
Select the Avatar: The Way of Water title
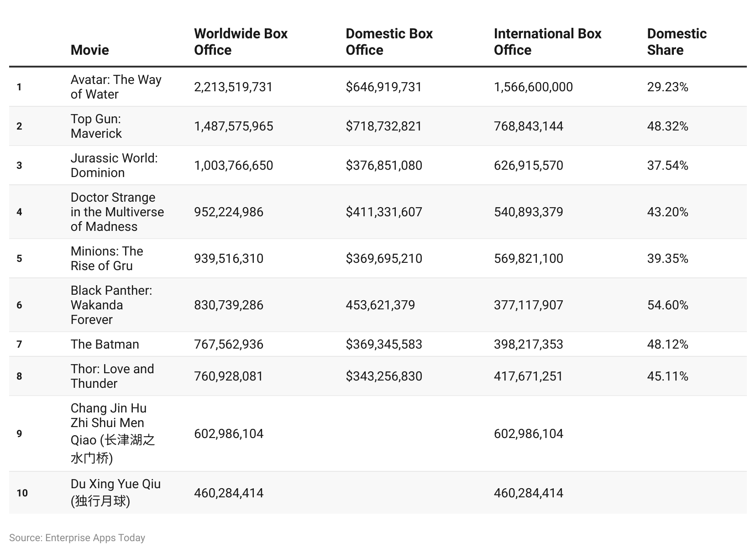(x=116, y=87)
